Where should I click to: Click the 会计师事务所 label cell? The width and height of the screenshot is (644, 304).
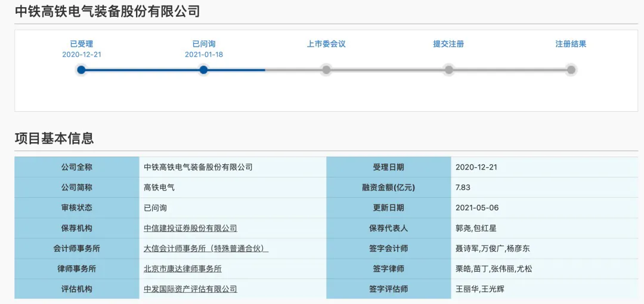tap(77, 248)
